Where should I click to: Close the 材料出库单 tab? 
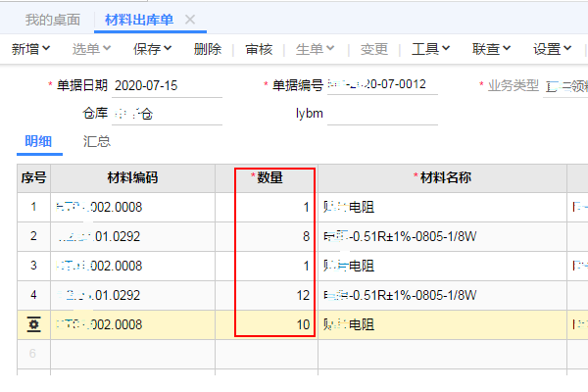tap(190, 20)
